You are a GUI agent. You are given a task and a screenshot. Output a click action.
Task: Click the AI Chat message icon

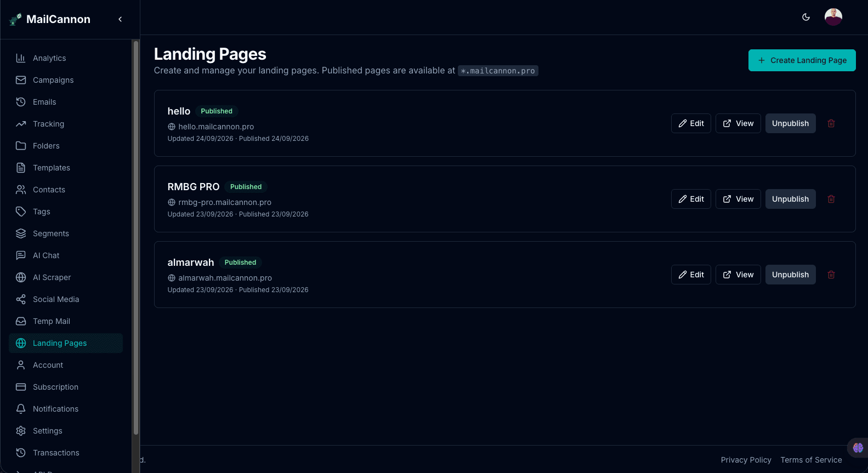[x=21, y=255]
